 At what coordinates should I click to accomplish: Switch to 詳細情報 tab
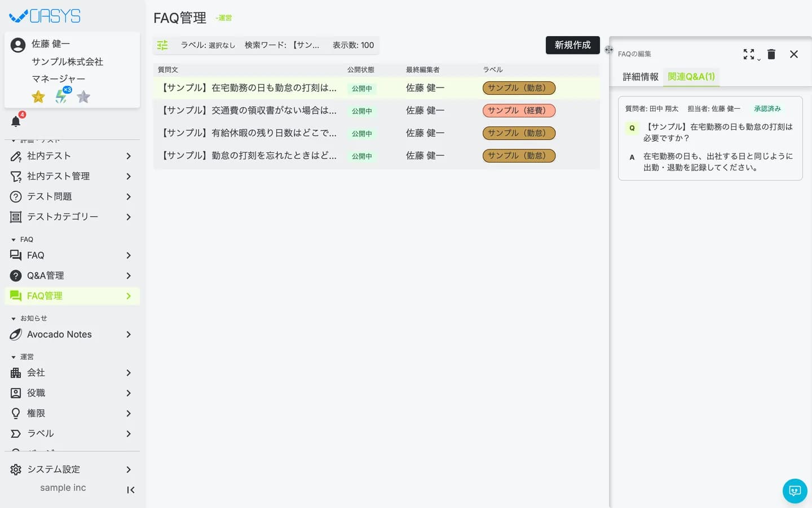pos(641,77)
